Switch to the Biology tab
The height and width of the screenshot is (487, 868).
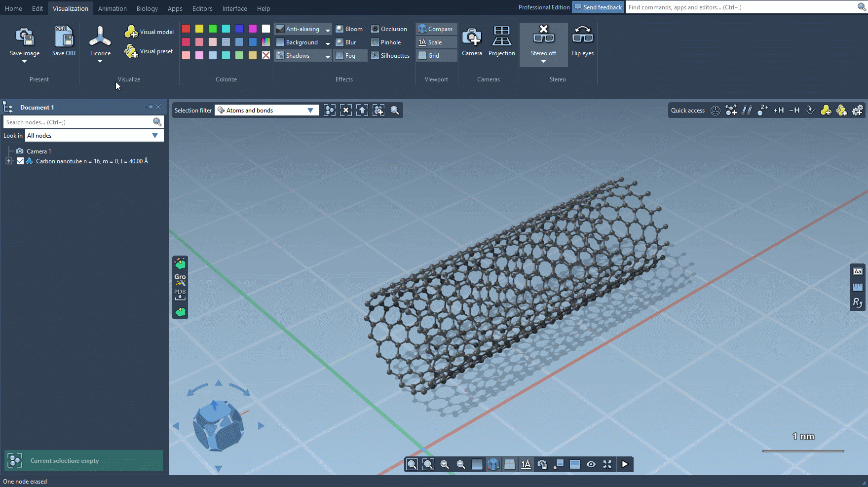(x=147, y=8)
